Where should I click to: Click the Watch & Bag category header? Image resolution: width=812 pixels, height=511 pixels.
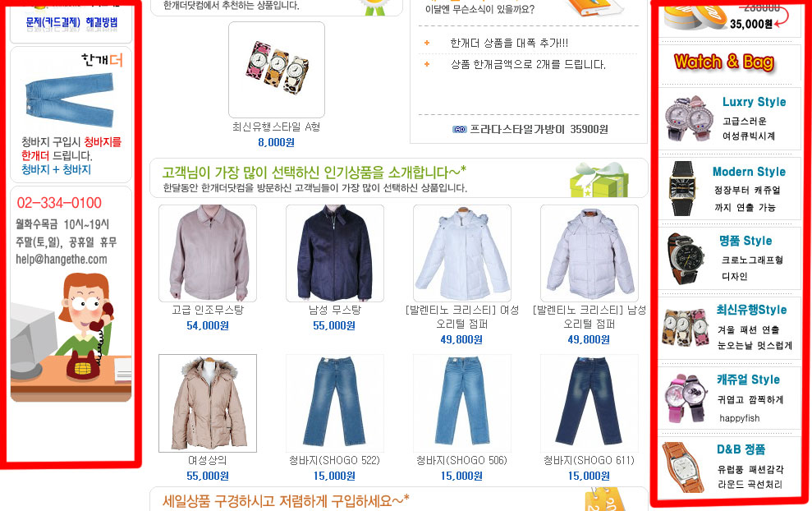coord(724,62)
